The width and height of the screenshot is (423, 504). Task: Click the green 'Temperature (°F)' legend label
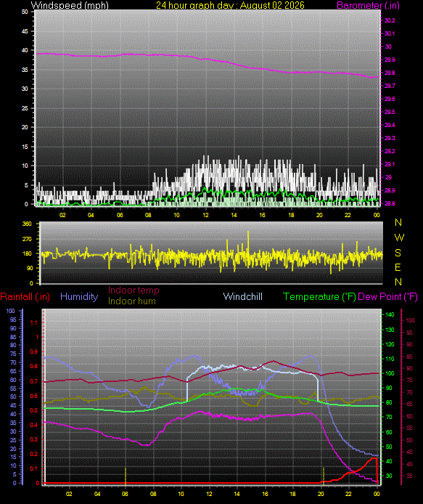pos(319,296)
